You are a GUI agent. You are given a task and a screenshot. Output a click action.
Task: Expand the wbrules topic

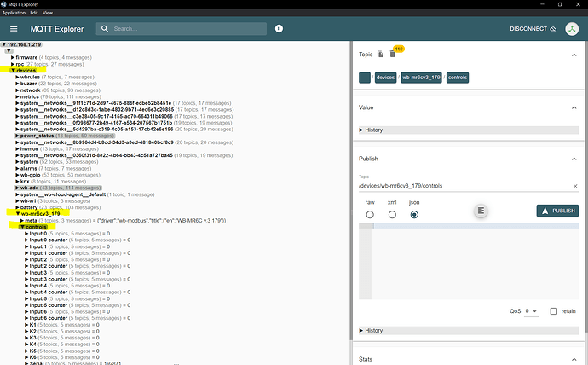pos(17,78)
